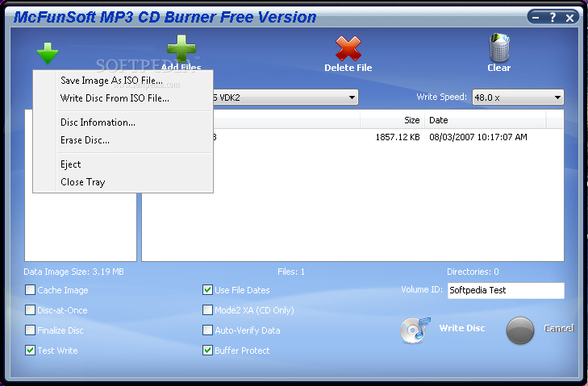Click the trash can Clear icon
This screenshot has width=588, height=386.
pyautogui.click(x=499, y=48)
